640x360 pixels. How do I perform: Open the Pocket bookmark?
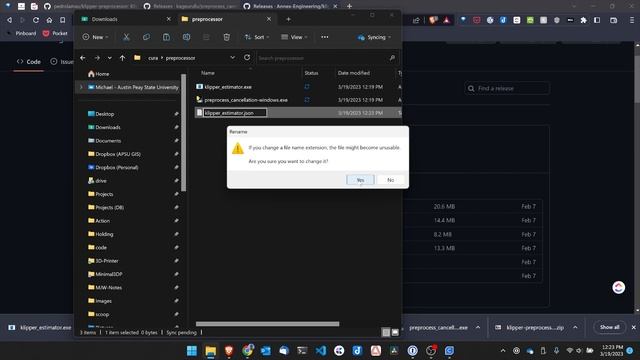(55, 33)
